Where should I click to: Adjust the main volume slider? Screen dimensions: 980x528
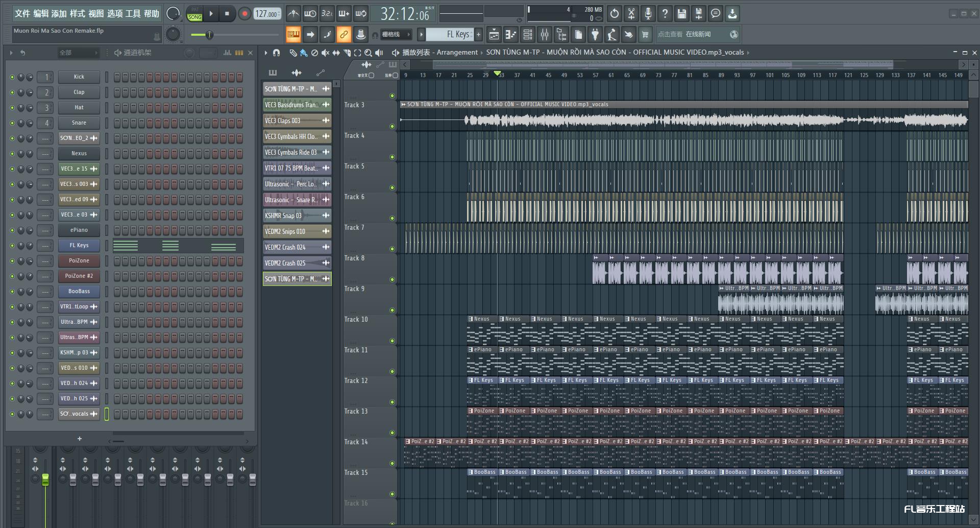point(235,35)
